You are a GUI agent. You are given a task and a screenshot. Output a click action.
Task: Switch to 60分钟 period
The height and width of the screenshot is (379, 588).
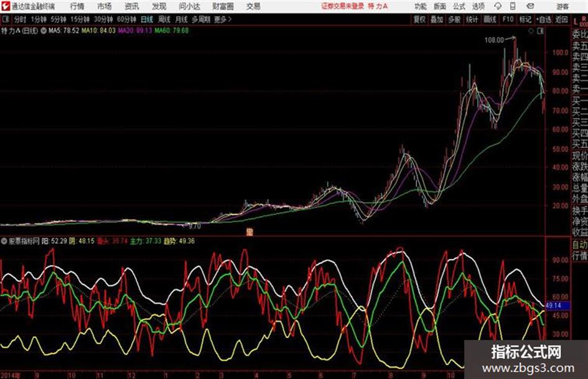[127, 19]
